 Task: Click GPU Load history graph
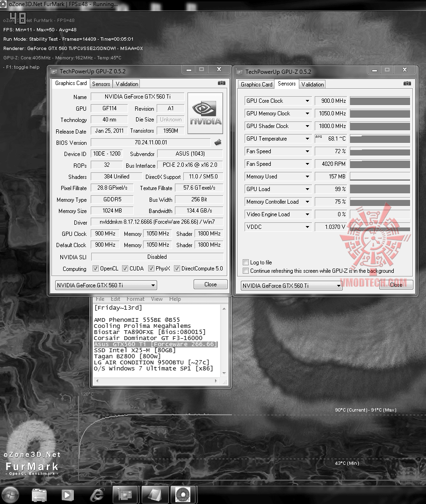pyautogui.click(x=380, y=189)
